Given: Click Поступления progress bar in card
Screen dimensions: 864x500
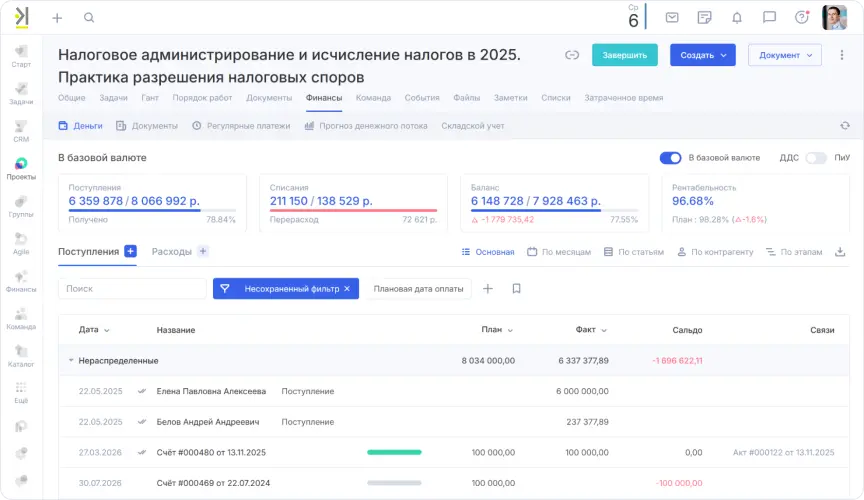Looking at the screenshot, I should coord(152,210).
